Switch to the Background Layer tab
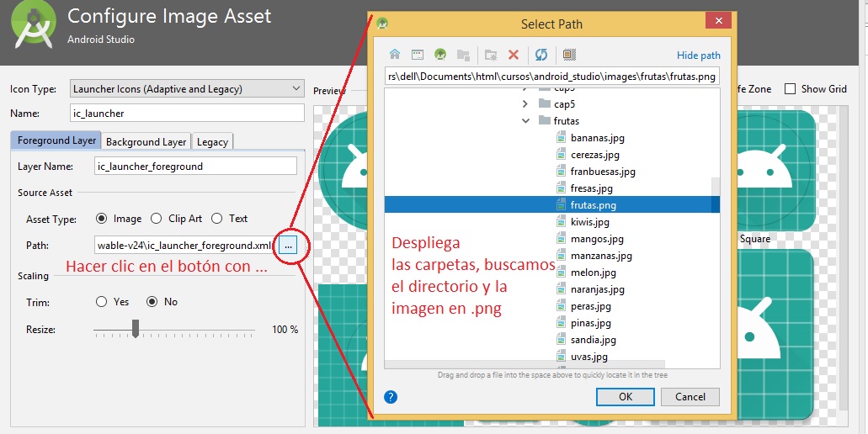The height and width of the screenshot is (434, 868). coord(146,141)
